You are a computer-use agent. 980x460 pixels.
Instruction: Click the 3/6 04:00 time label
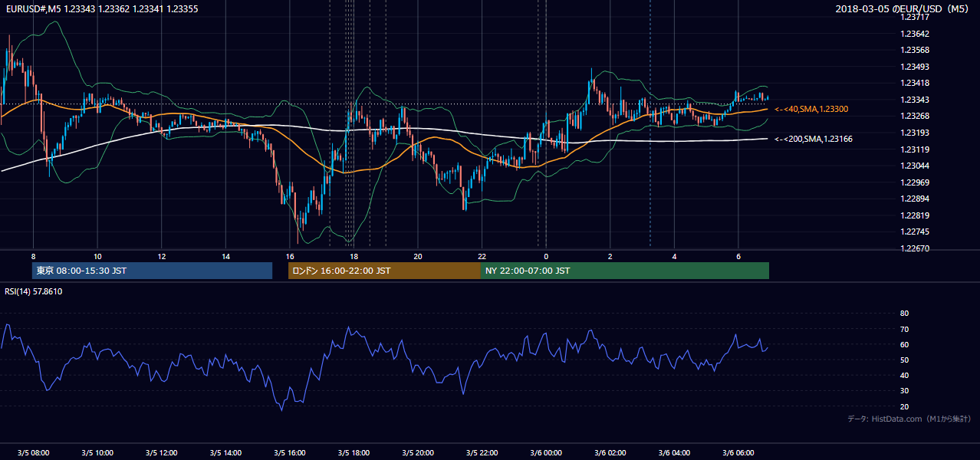674,452
